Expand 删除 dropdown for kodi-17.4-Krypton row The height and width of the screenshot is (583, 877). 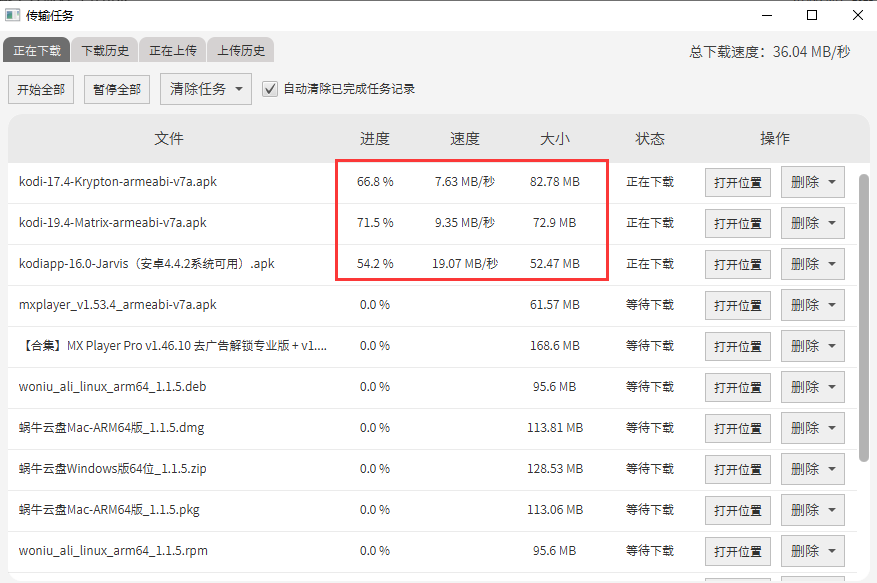[813, 182]
